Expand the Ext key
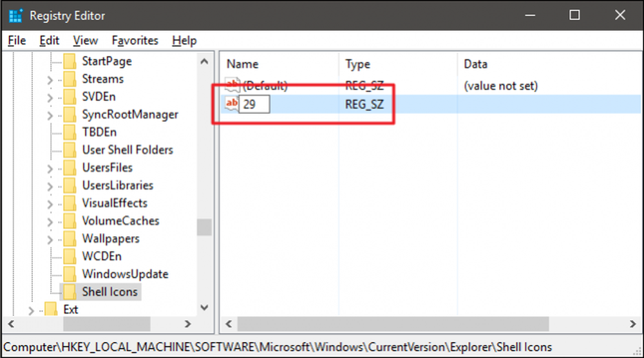Screen dimensions: 644x358 [x=31, y=310]
